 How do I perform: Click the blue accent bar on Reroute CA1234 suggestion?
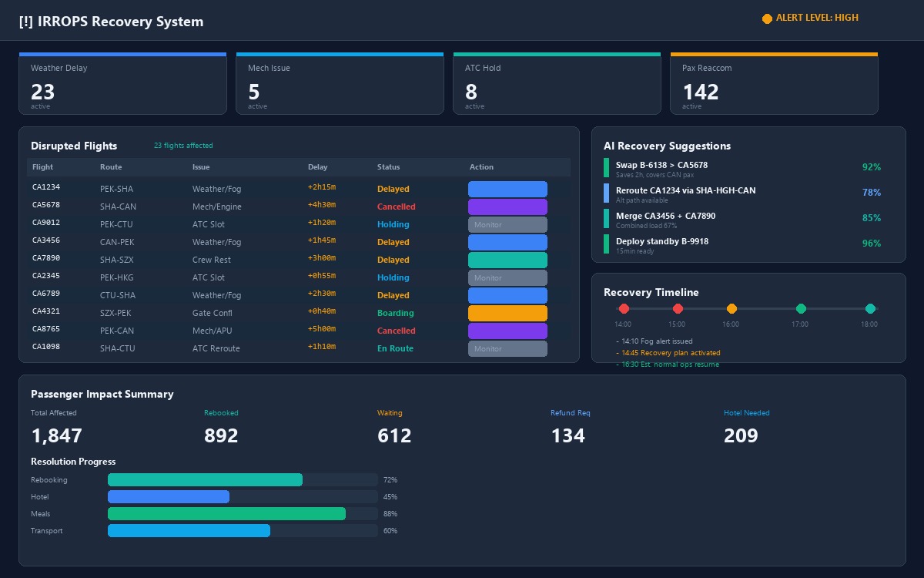point(606,194)
